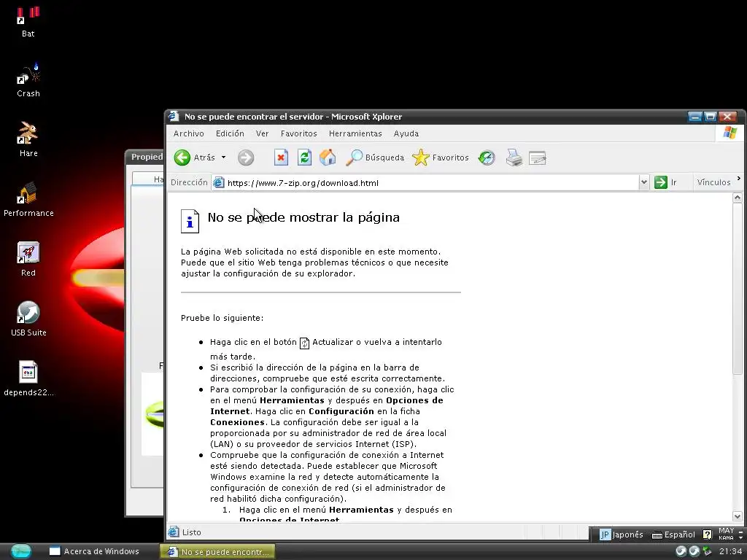
Task: Select the Performance desktop icon
Action: coord(28,200)
